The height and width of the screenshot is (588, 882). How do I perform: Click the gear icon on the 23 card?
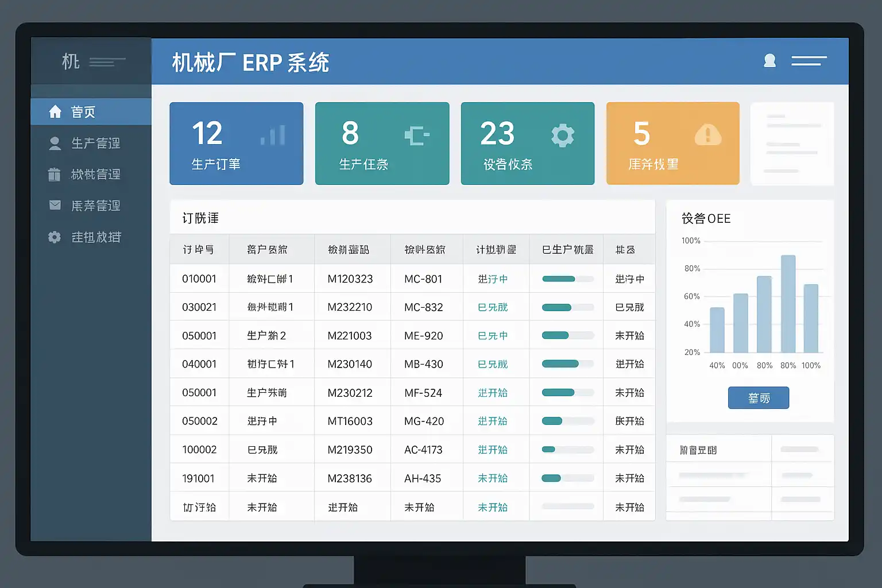[x=563, y=136]
